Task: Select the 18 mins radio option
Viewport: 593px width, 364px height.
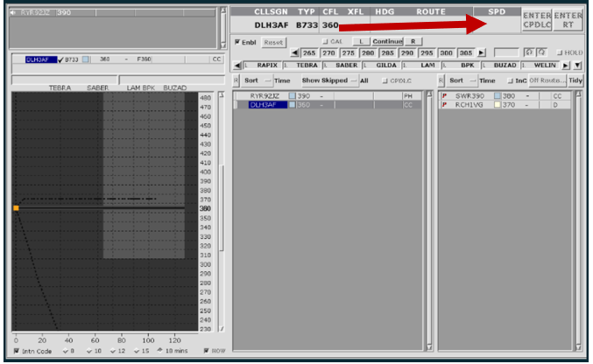Action: tap(159, 350)
